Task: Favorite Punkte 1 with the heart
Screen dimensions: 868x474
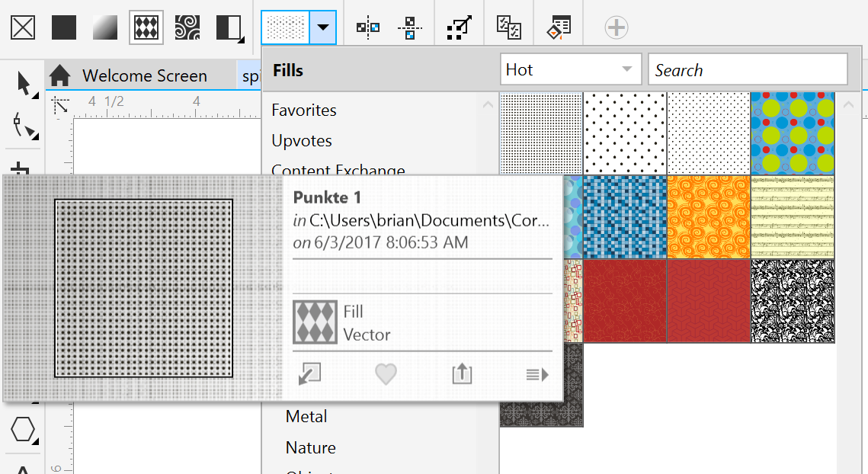Action: click(385, 374)
